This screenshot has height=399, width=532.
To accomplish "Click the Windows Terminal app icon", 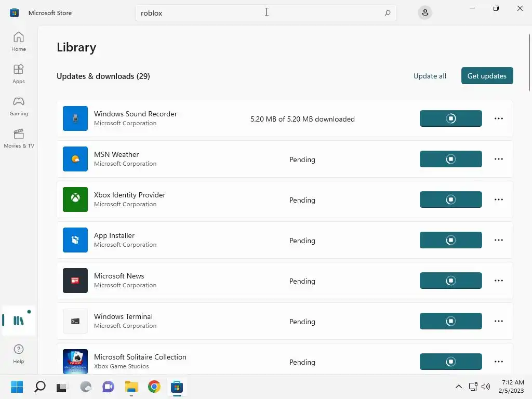I will coord(75,321).
